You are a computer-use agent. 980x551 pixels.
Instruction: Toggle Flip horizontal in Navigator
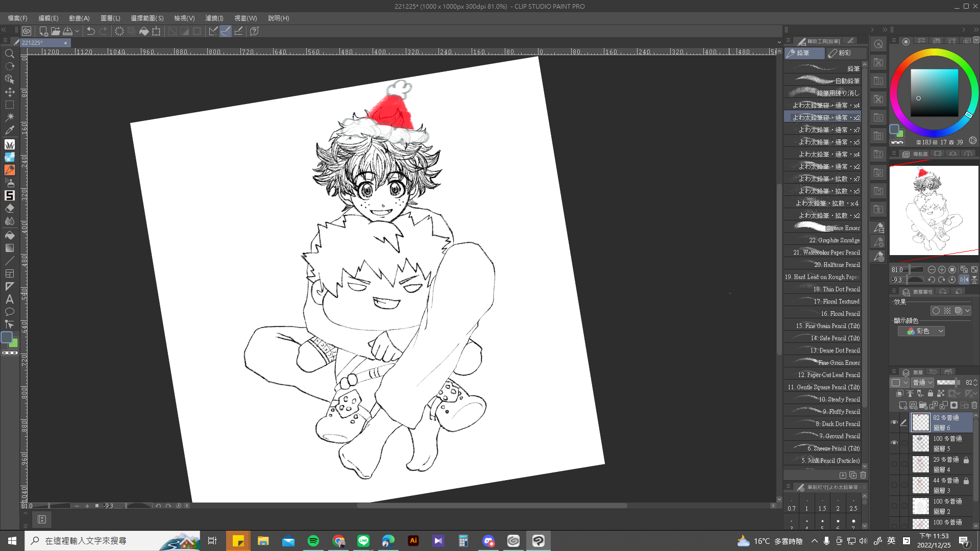964,280
